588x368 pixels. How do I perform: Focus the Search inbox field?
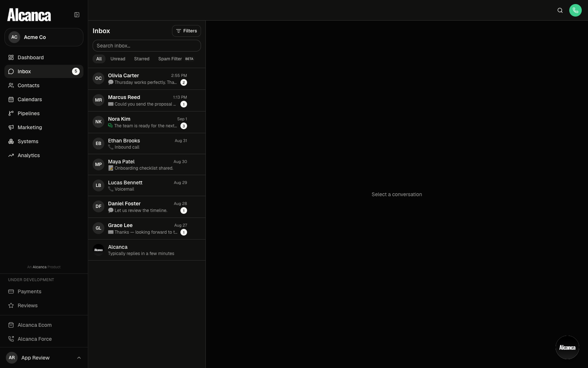pos(147,46)
